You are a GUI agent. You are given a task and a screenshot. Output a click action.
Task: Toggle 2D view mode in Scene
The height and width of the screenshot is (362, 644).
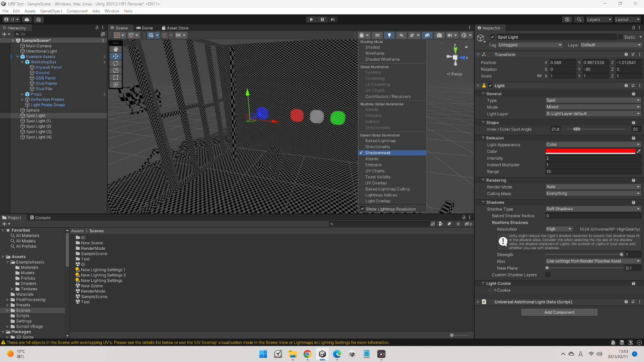coord(377,35)
